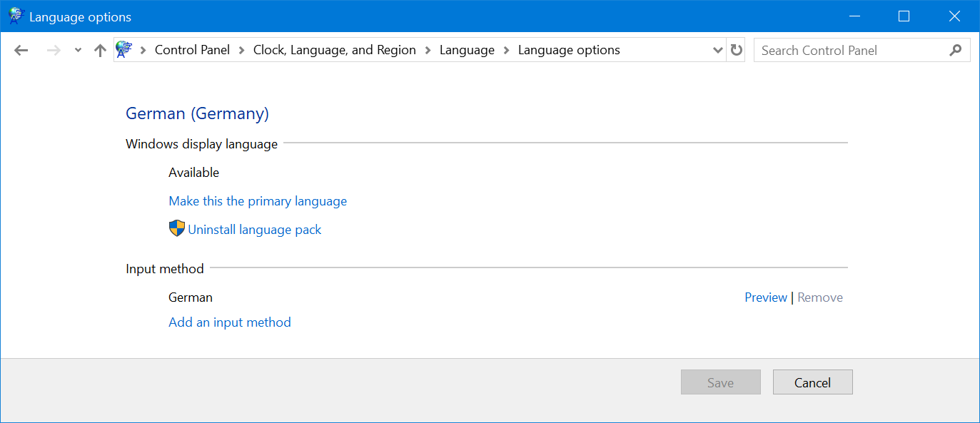This screenshot has height=423, width=980.
Task: Expand the address bar history dropdown
Action: 718,51
